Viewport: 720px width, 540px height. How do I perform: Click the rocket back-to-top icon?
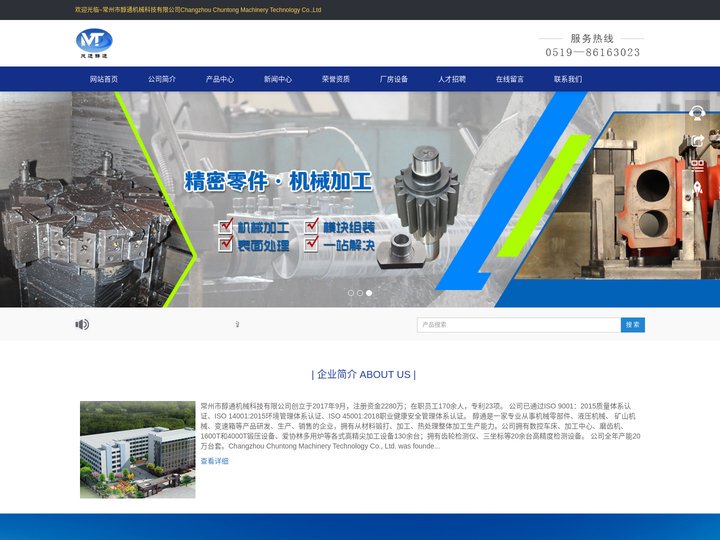(x=697, y=188)
